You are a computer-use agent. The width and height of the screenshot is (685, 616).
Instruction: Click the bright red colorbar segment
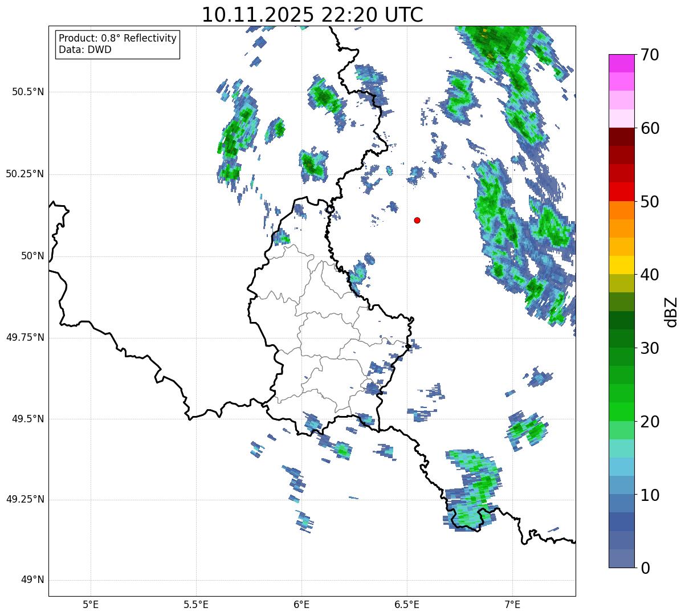[x=622, y=192]
